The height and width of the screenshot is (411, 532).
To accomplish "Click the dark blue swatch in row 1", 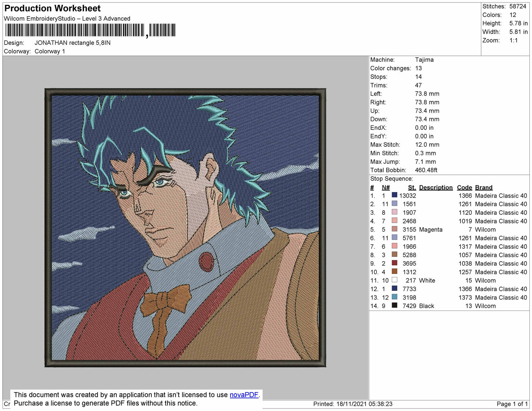I will point(395,195).
